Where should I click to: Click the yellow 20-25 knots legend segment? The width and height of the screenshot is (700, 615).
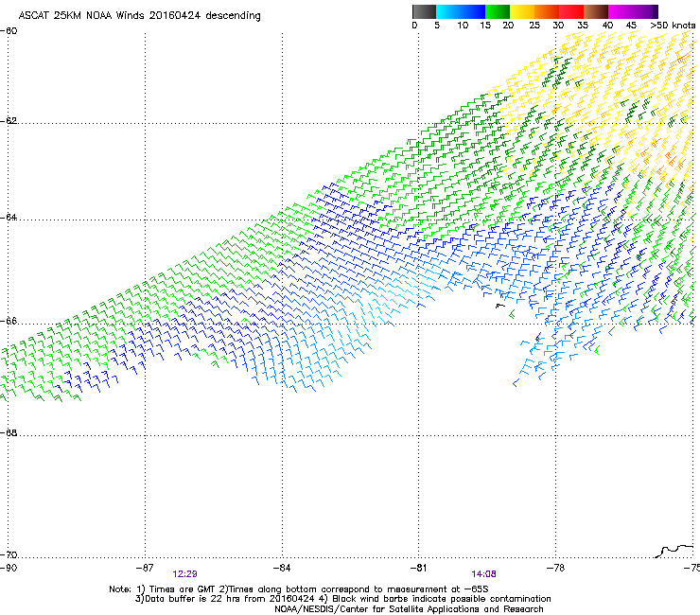pos(522,11)
